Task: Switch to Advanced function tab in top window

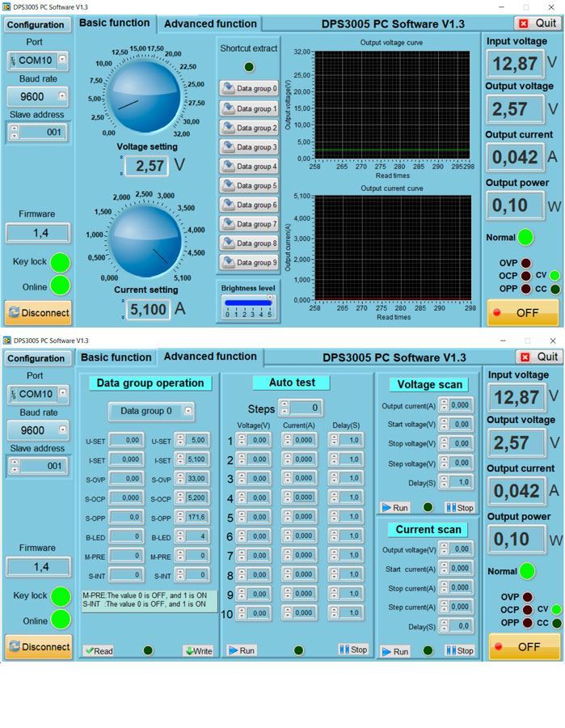Action: point(210,23)
